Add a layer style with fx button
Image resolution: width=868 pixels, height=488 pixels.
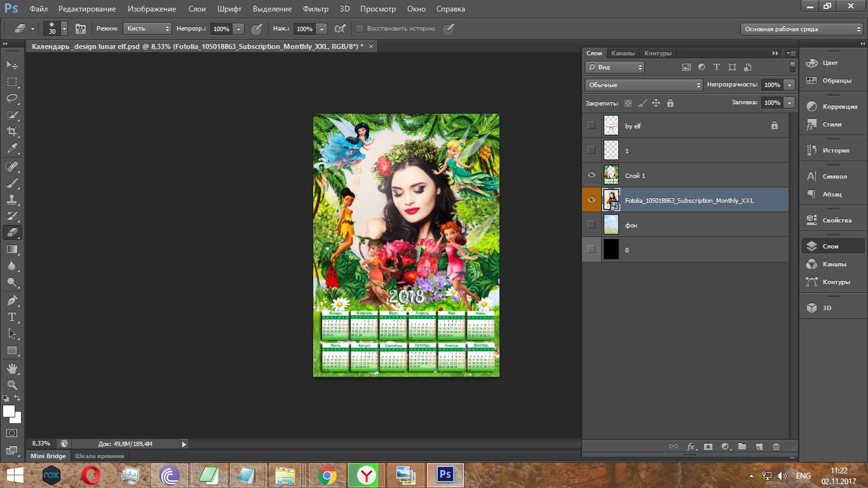coord(691,447)
